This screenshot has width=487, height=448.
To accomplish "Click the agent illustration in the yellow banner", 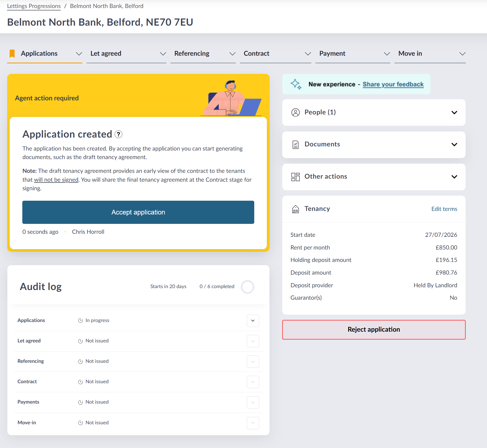I will (x=232, y=98).
